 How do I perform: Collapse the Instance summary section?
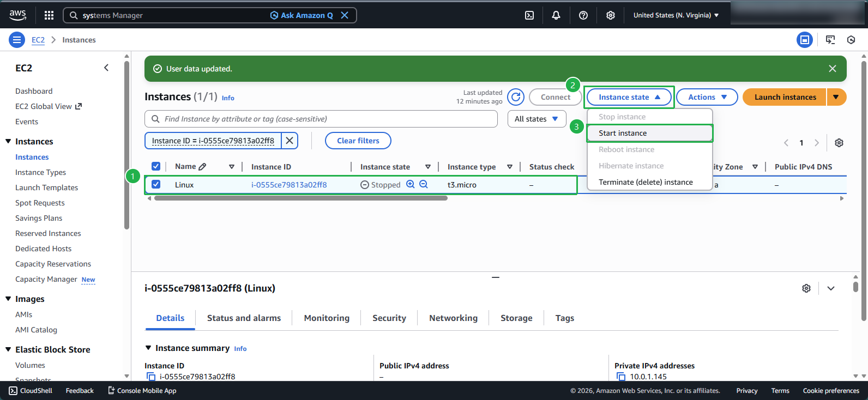click(x=148, y=348)
